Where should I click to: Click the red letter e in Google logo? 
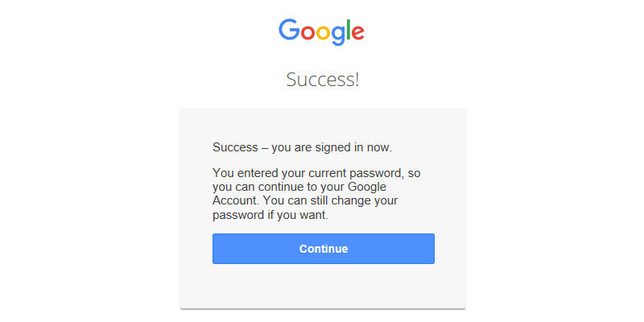[357, 33]
